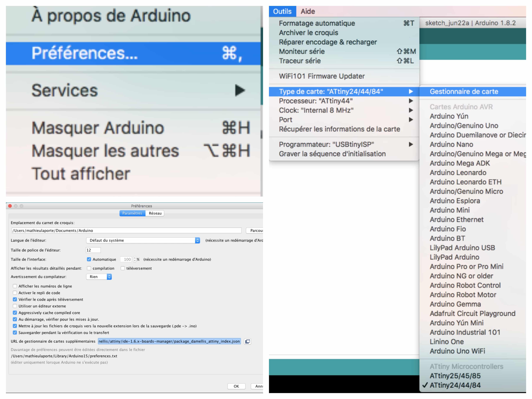Choose Réparer encodage & recharger
The width and height of the screenshot is (532, 399).
point(344,42)
